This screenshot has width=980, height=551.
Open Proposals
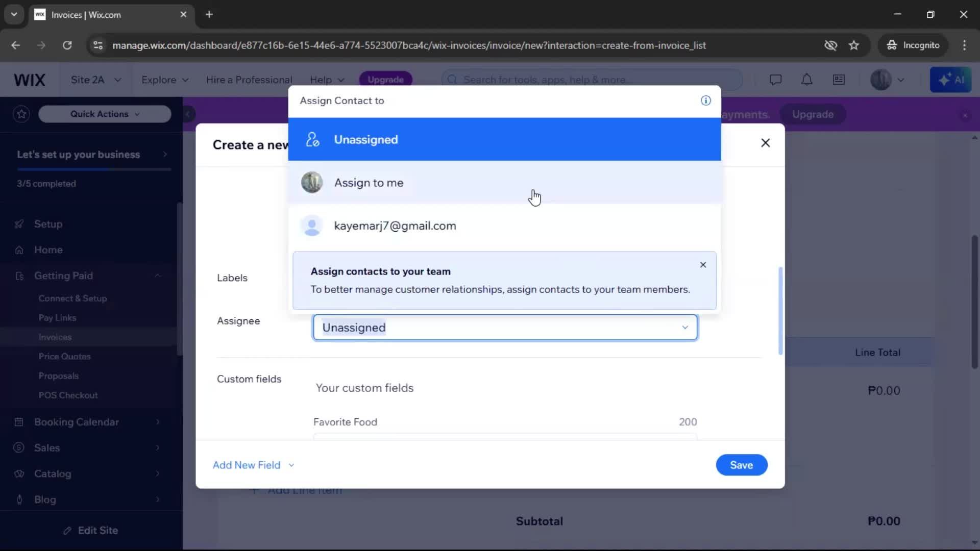(58, 376)
